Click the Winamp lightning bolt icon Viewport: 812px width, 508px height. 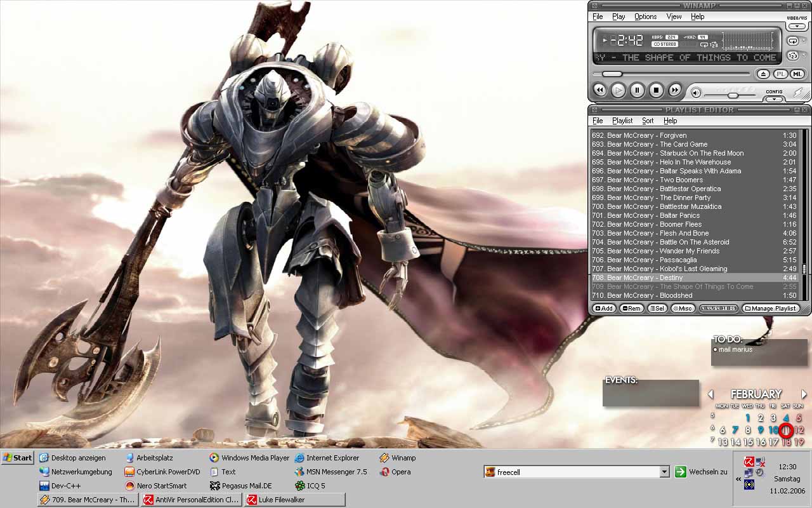pyautogui.click(x=797, y=93)
